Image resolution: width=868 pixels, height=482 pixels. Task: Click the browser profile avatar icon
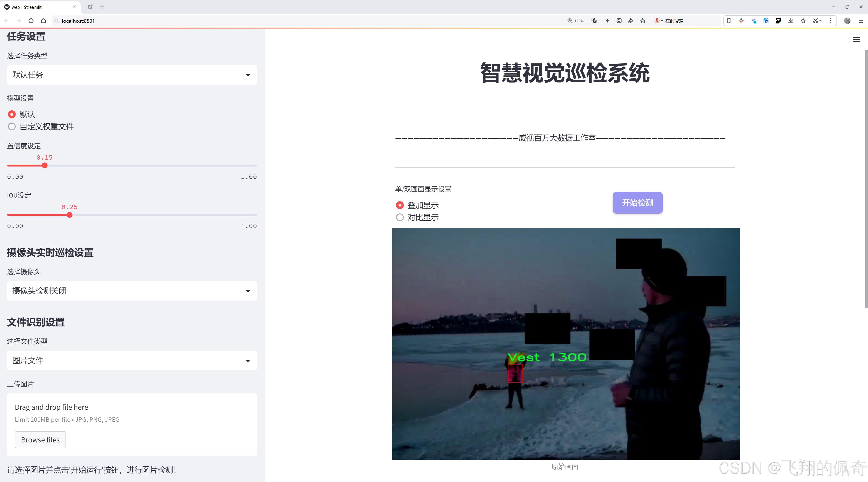click(x=848, y=20)
